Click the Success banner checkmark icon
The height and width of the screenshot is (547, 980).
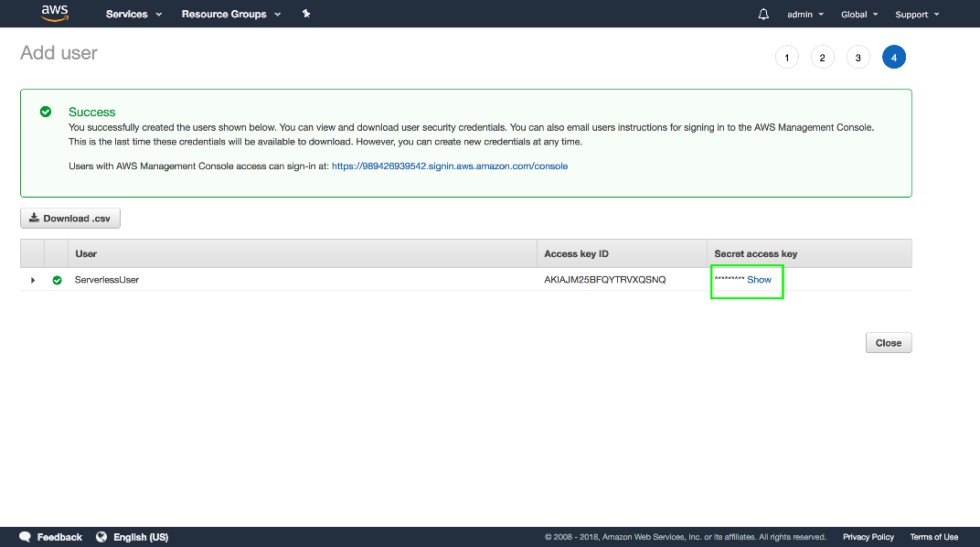click(x=46, y=112)
